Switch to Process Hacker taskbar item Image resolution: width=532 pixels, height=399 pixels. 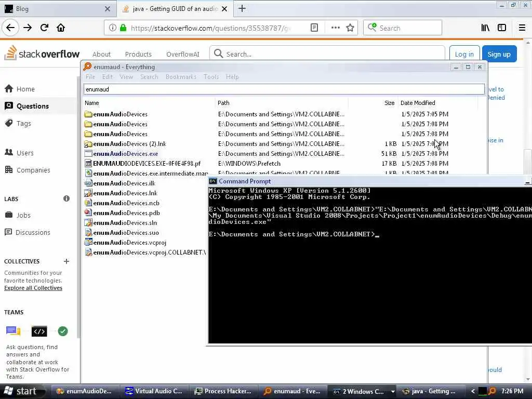(x=223, y=391)
